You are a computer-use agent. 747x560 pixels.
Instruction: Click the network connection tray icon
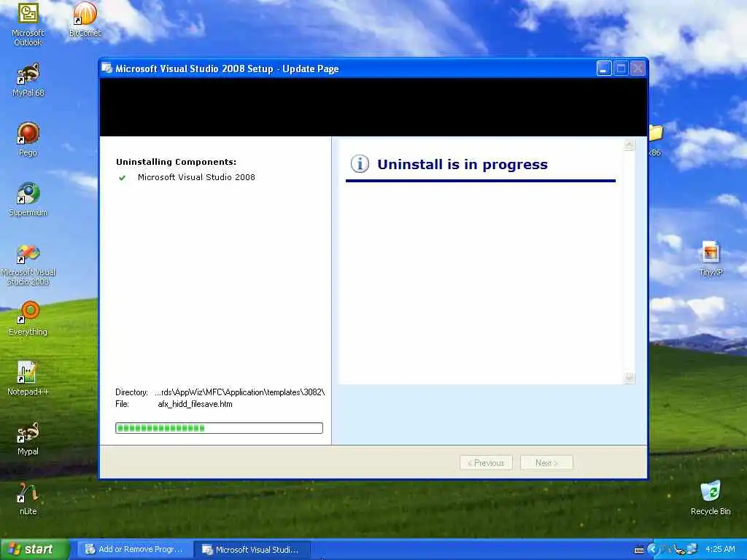click(692, 550)
